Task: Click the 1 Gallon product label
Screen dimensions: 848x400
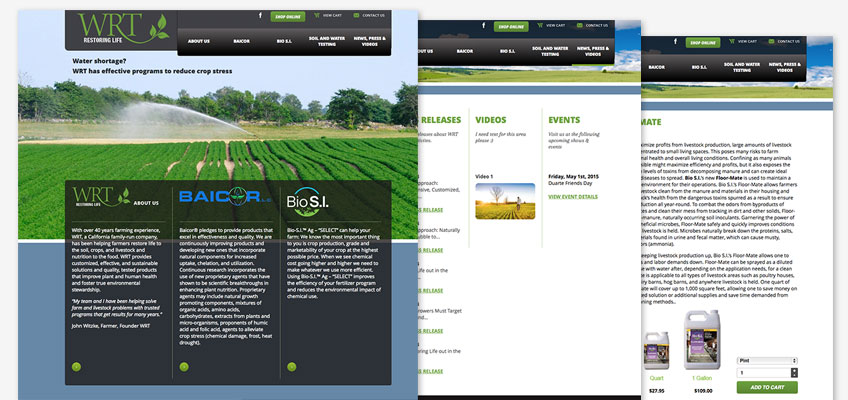Action: [x=702, y=378]
